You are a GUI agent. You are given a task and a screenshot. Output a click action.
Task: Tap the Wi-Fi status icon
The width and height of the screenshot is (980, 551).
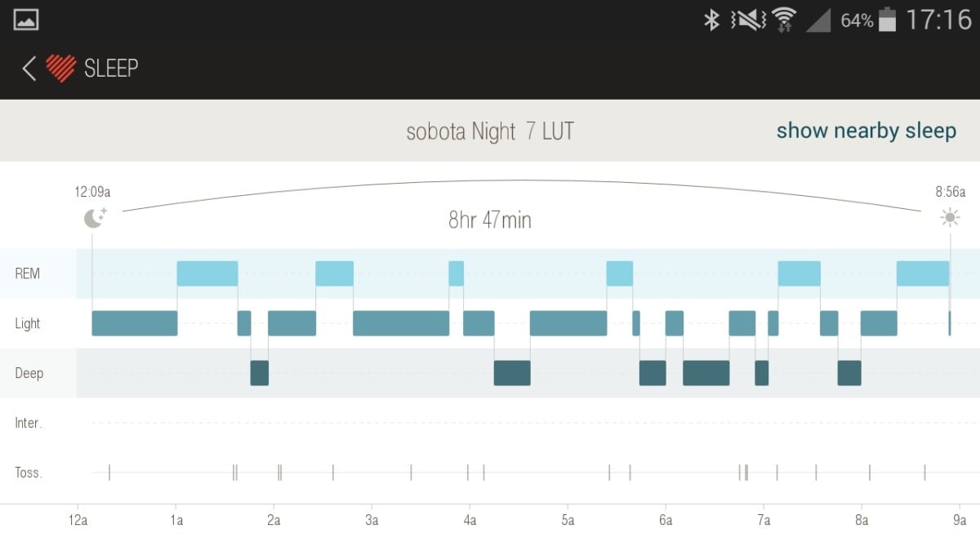(784, 20)
